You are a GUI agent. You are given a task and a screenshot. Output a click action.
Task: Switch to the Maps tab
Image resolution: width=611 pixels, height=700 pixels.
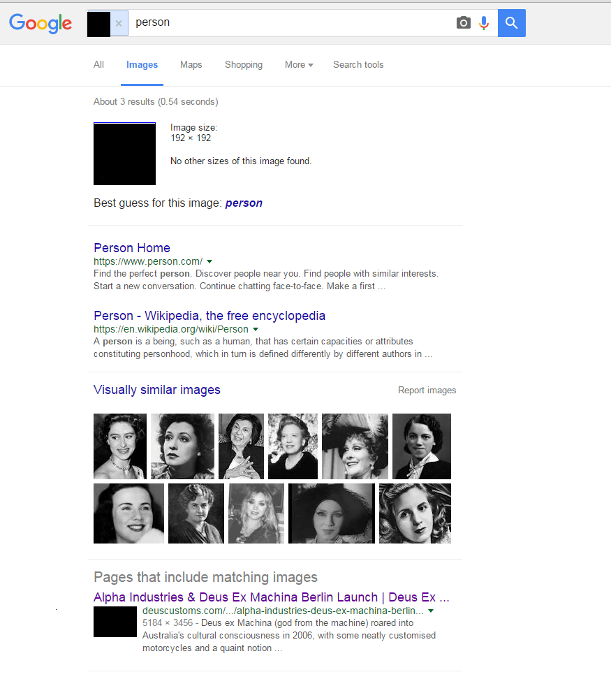pos(191,65)
